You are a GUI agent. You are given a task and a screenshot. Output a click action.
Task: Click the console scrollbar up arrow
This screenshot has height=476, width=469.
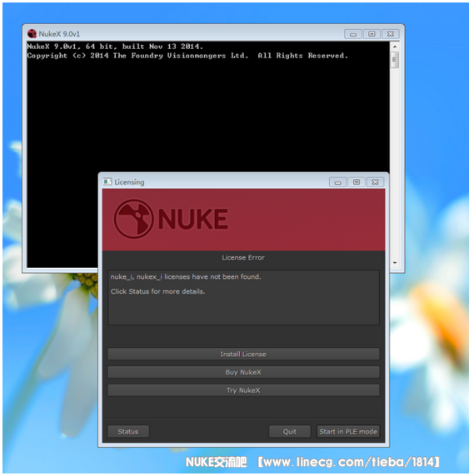395,47
